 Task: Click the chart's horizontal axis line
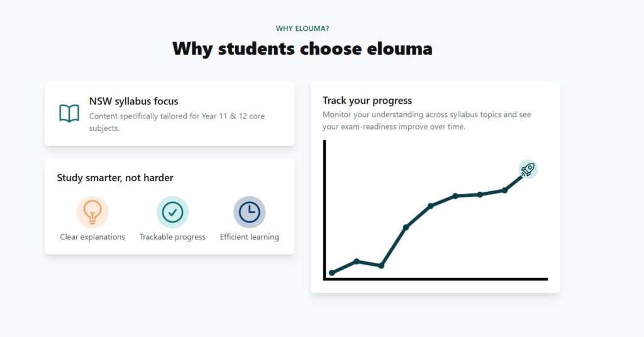pyautogui.click(x=435, y=279)
